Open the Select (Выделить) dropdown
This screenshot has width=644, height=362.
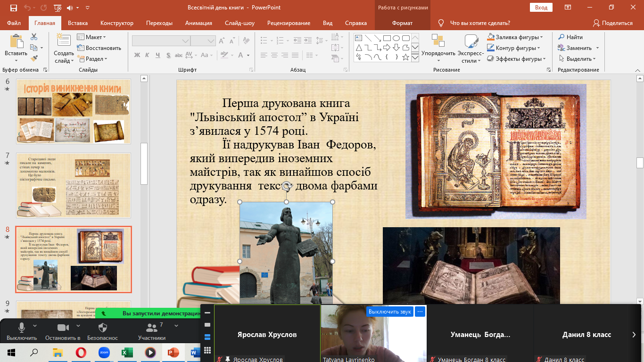(577, 59)
